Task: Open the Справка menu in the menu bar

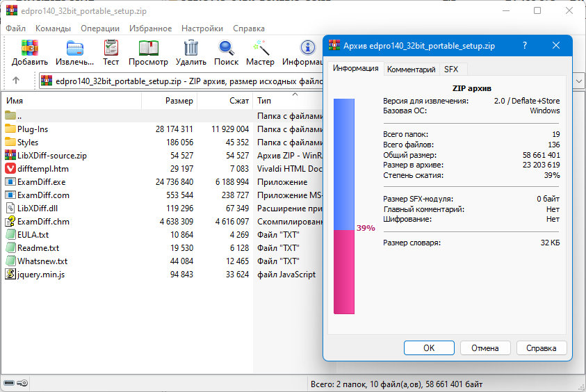Action: coord(249,28)
